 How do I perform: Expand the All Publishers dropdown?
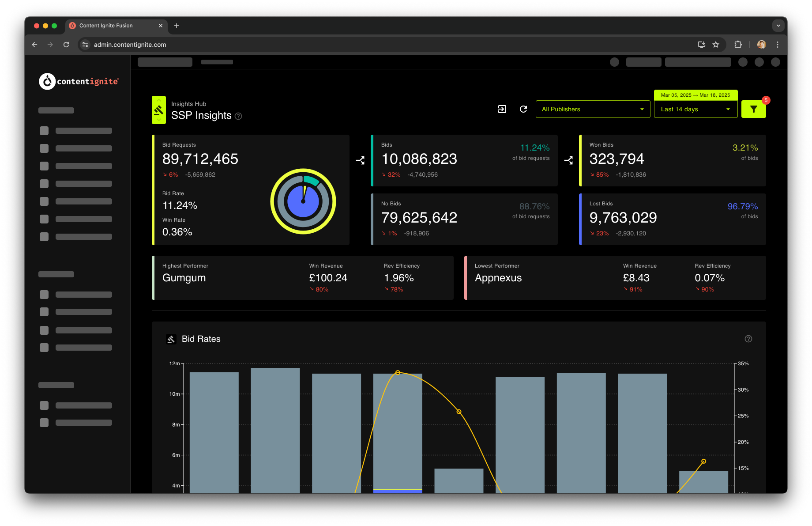point(593,109)
